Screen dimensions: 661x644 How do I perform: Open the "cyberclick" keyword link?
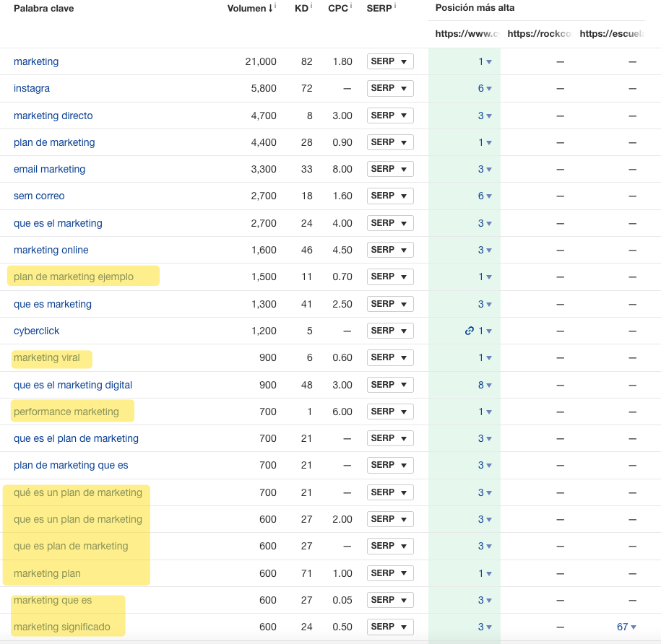[36, 331]
